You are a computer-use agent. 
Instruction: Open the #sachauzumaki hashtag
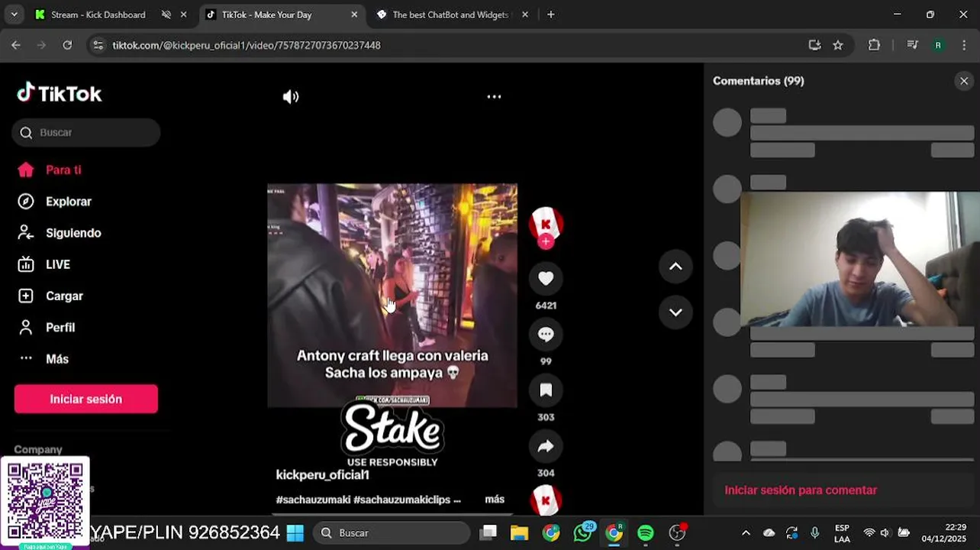coord(313,500)
